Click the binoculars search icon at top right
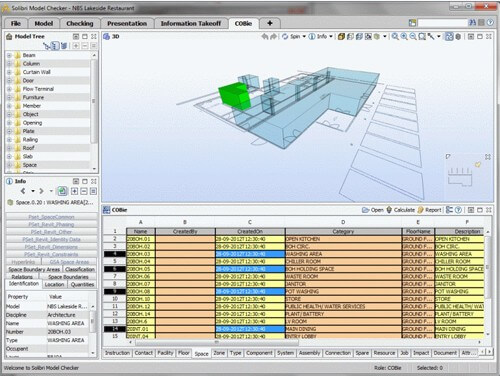500x376 pixels. click(x=472, y=23)
